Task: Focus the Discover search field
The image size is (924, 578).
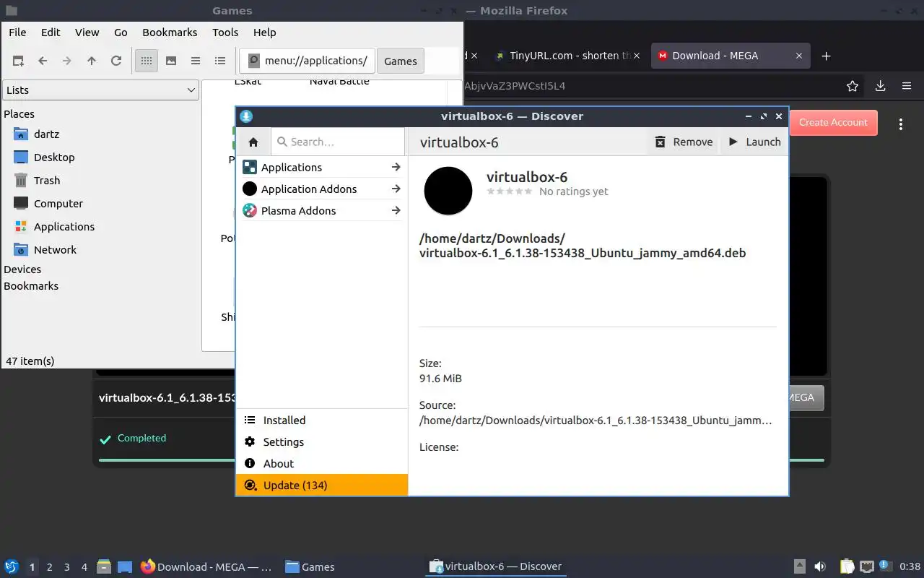Action: tap(338, 142)
